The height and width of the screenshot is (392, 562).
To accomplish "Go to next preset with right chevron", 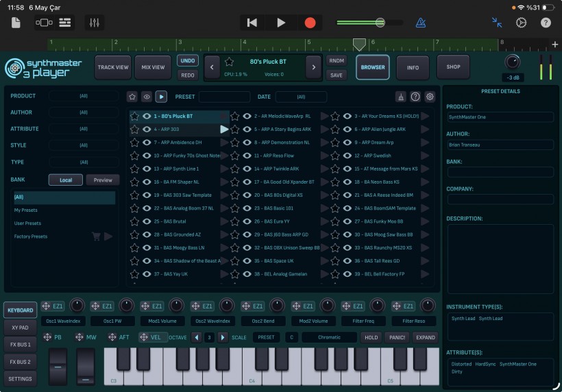I will point(314,67).
